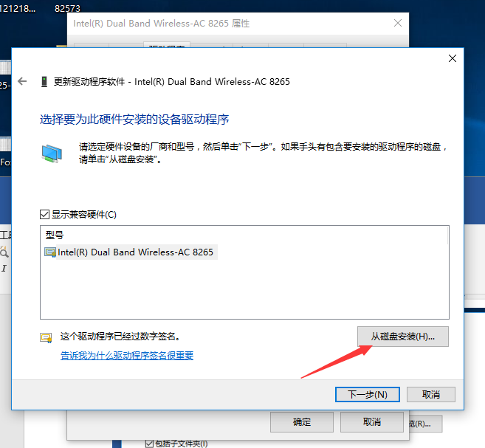
Task: Select Intel(R) Dual Band Wireless-AC 8265 in the model list
Action: [135, 252]
